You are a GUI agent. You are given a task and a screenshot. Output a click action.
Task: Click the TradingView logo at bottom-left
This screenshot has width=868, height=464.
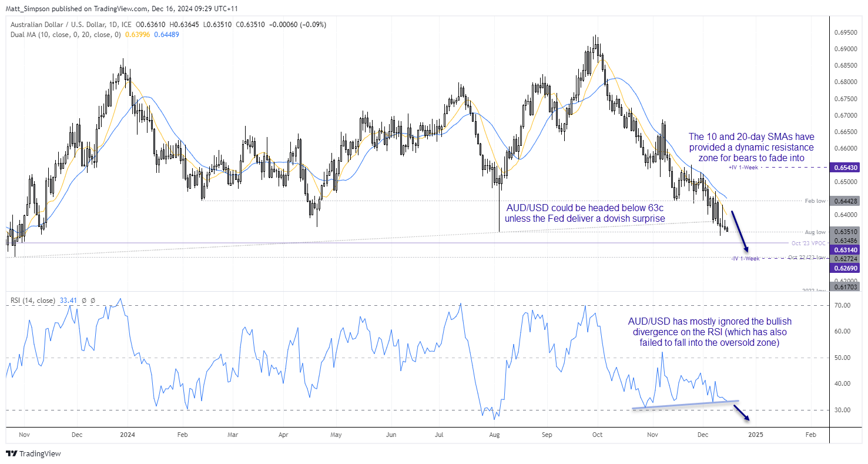(x=33, y=453)
